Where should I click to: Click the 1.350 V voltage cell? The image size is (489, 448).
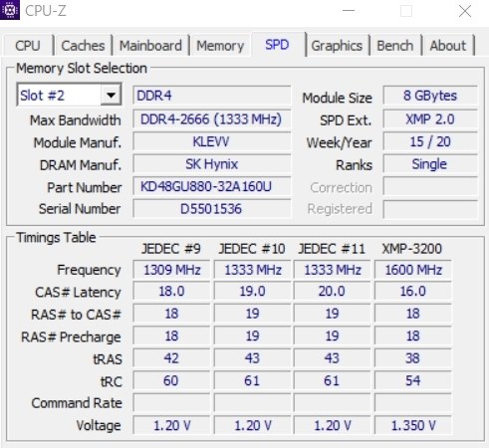point(413,425)
